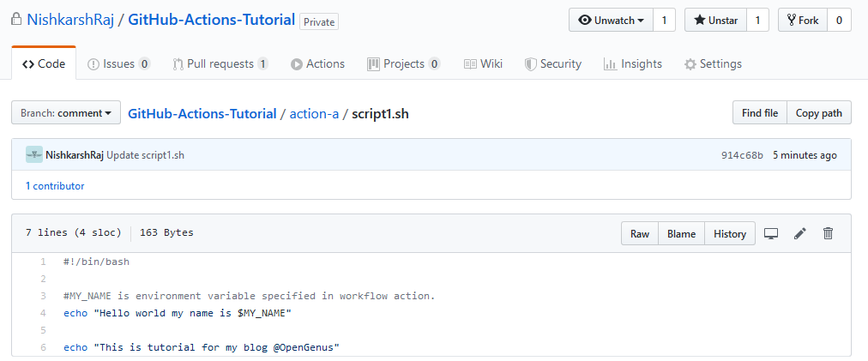
Task: Expand the Branch: comment selector
Action: (x=66, y=113)
